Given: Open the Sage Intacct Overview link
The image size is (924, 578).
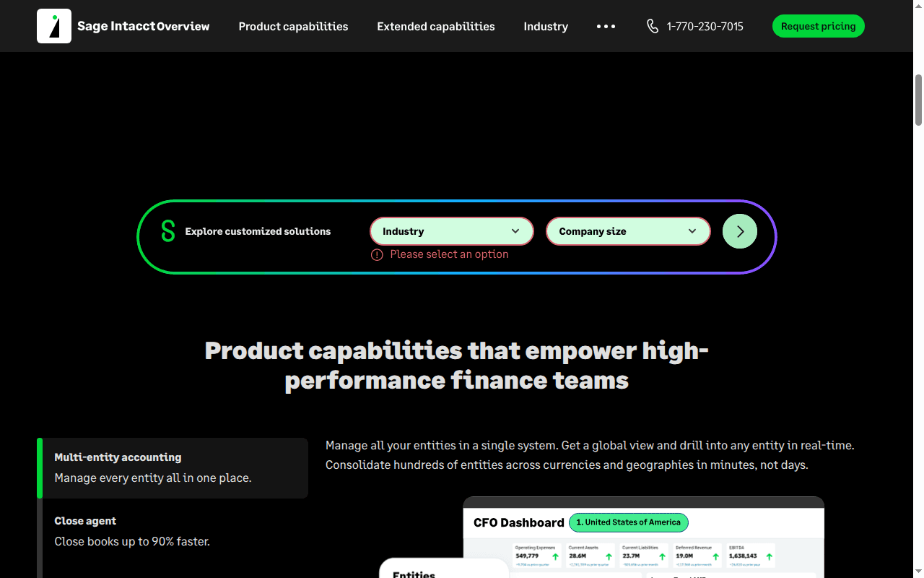Looking at the screenshot, I should point(183,27).
